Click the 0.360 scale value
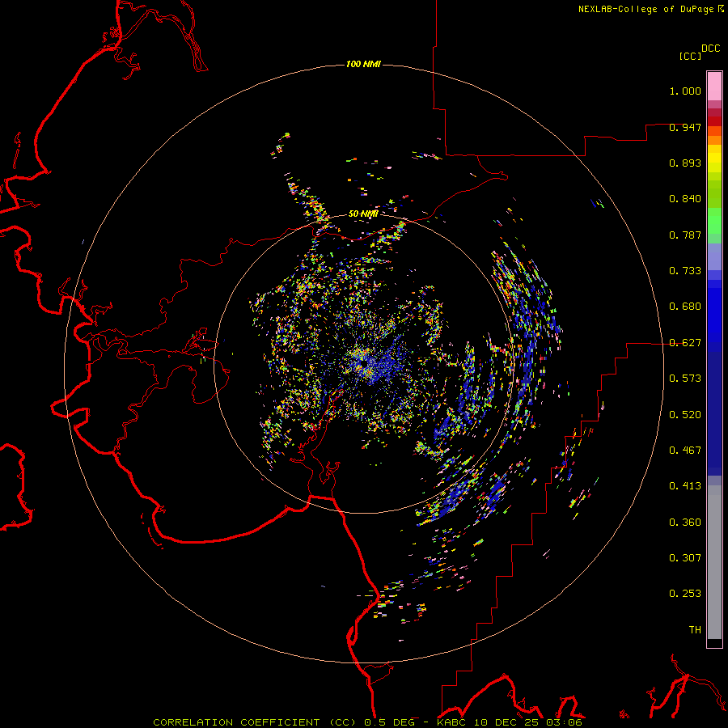 [x=685, y=523]
